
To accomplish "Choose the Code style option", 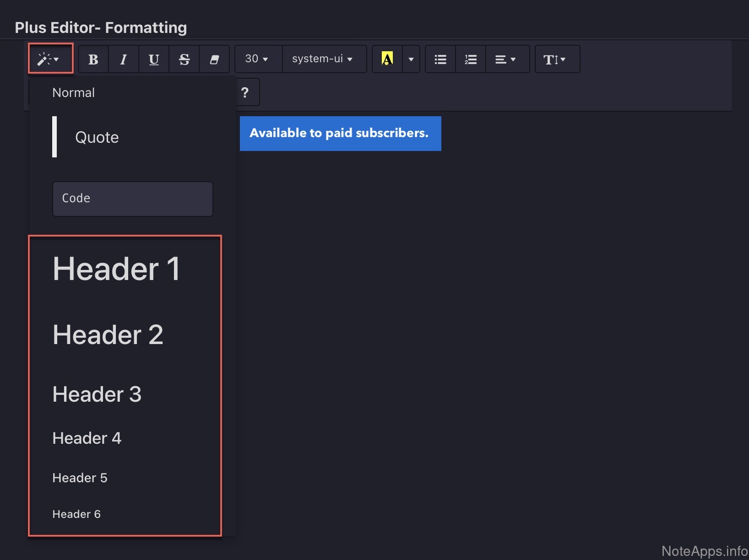I will [x=132, y=199].
